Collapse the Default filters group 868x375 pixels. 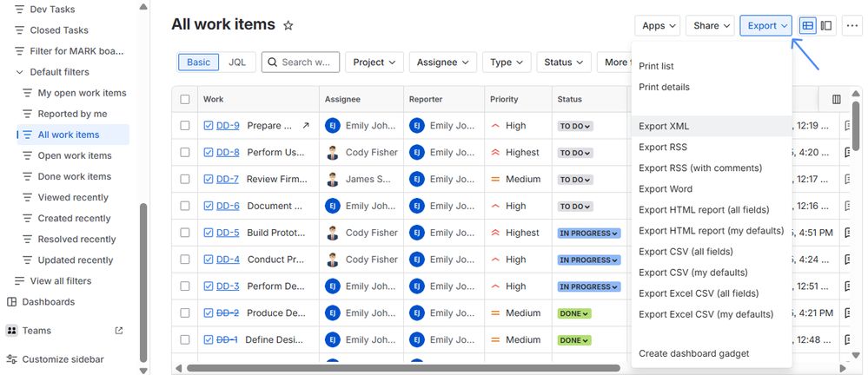20,72
